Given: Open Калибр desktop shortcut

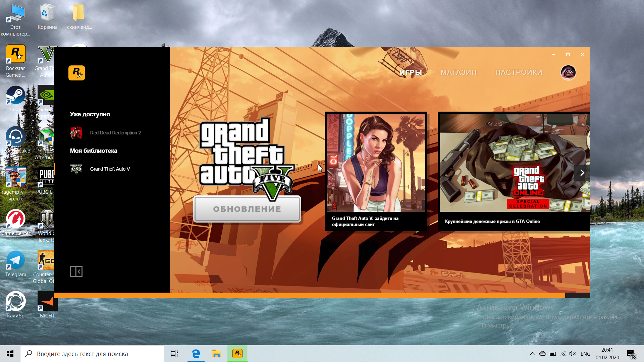Looking at the screenshot, I should tap(15, 305).
